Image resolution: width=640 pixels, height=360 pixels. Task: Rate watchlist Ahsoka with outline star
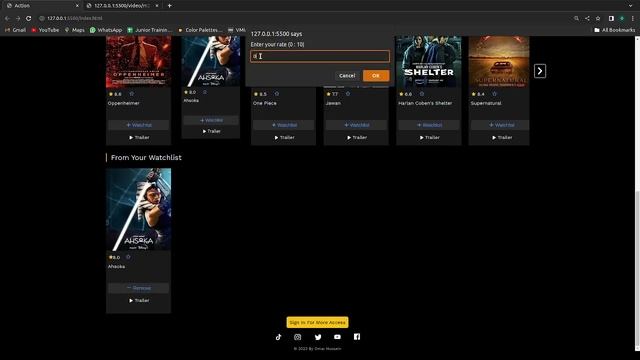coord(128,257)
